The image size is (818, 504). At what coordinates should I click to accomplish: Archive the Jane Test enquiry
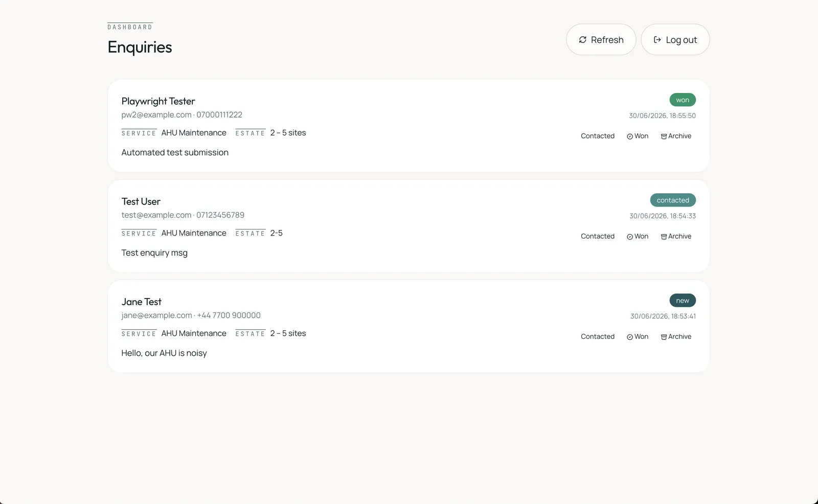[676, 336]
